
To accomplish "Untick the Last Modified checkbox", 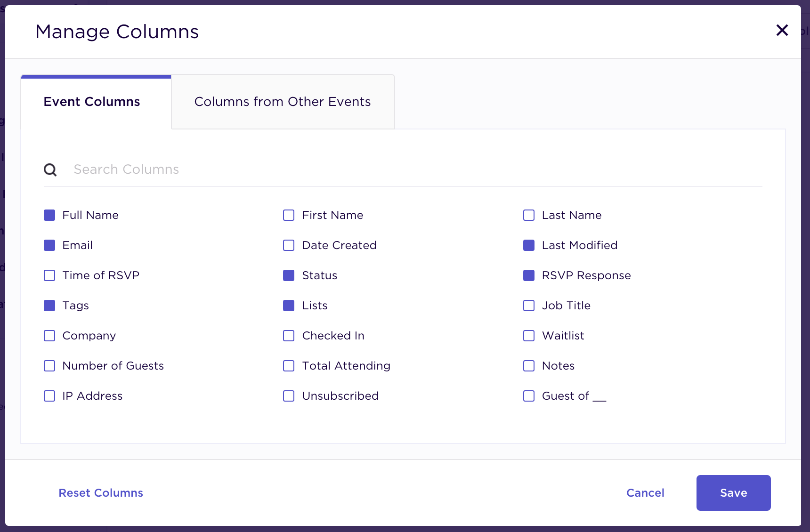I will (529, 245).
